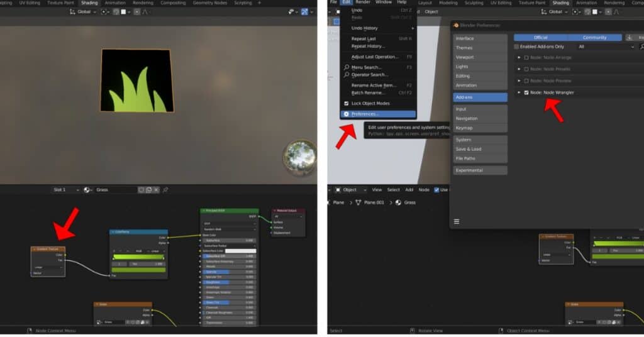Click the material sphere browse icon
Viewport: 644px width, 337px height.
click(x=87, y=189)
